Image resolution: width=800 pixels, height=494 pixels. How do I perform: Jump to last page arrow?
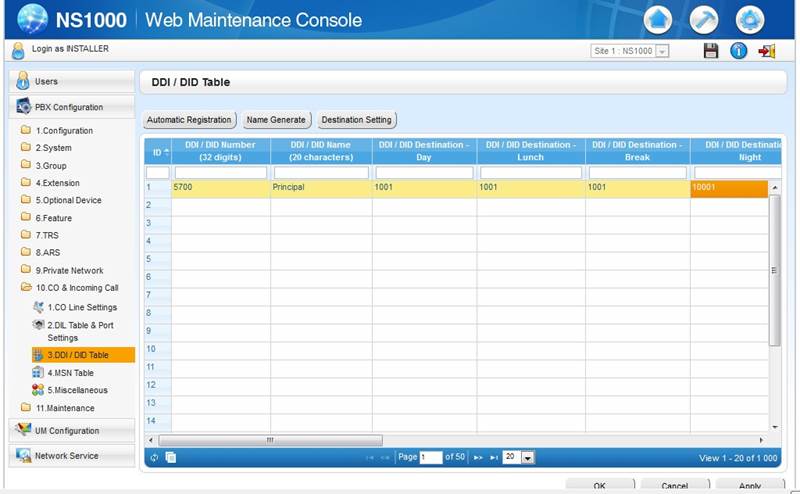click(494, 457)
